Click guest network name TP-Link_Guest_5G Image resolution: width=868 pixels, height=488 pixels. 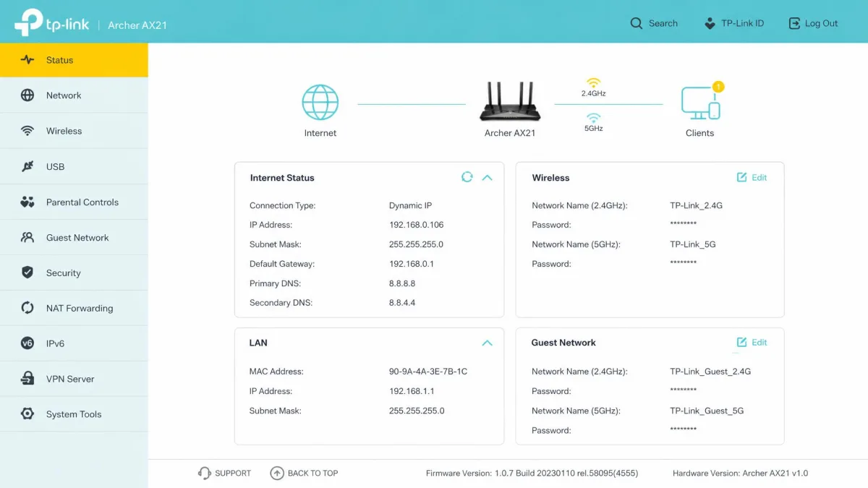[707, 411]
